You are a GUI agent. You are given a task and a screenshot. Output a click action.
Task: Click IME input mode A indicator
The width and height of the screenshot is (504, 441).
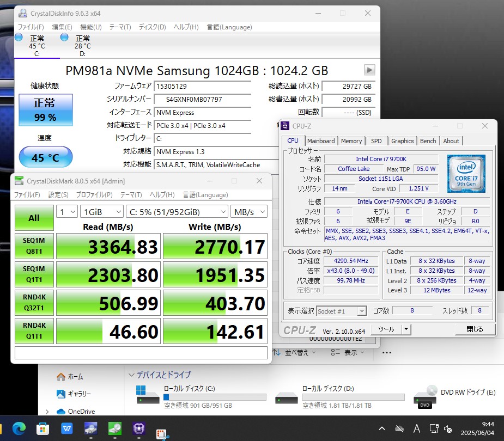pos(417,428)
